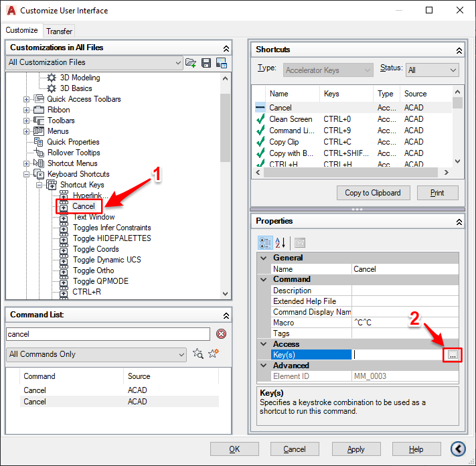Click the Quick Access Toolbars node icon

39,99
